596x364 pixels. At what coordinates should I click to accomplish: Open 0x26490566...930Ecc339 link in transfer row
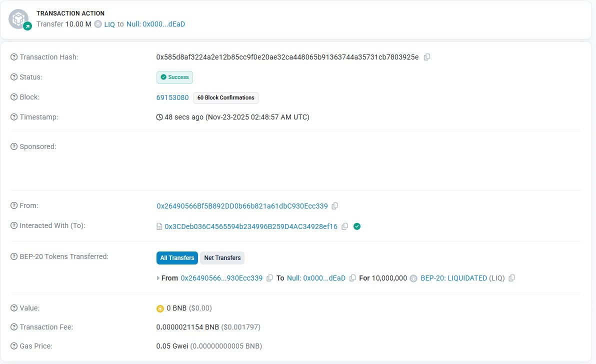[221, 278]
